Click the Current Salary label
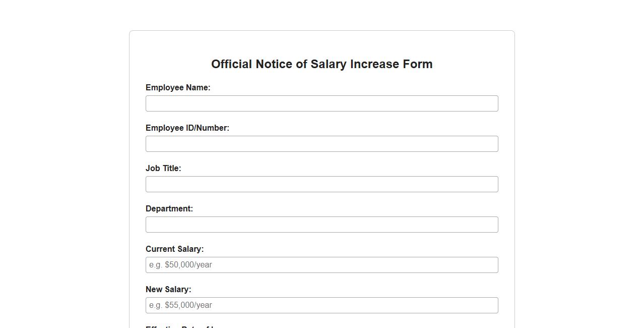The image size is (644, 328). (174, 249)
